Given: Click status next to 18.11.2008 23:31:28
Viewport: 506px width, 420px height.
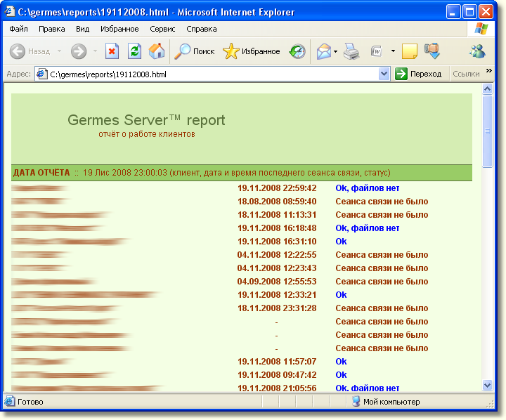Looking at the screenshot, I should tap(382, 308).
